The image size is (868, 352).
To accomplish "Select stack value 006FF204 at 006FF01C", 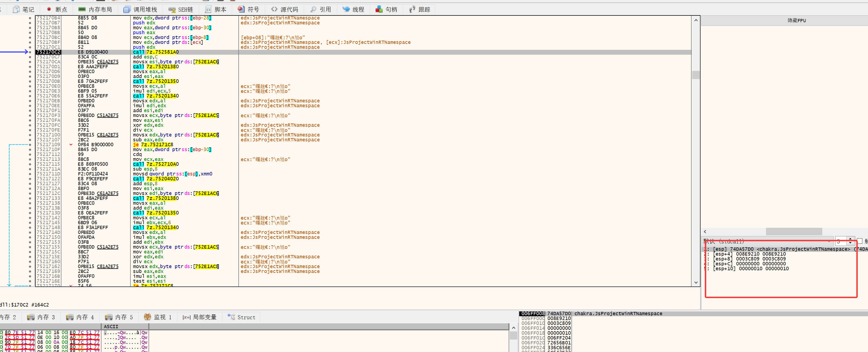I will click(x=559, y=338).
